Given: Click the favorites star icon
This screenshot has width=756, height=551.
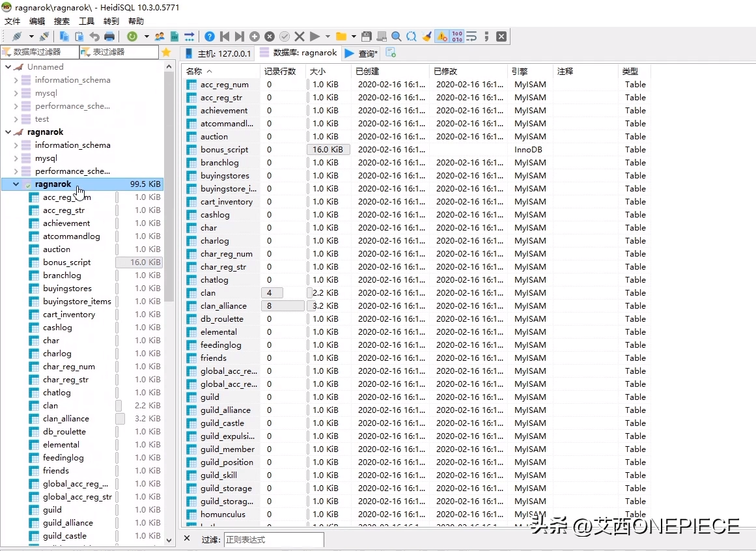Looking at the screenshot, I should (166, 52).
